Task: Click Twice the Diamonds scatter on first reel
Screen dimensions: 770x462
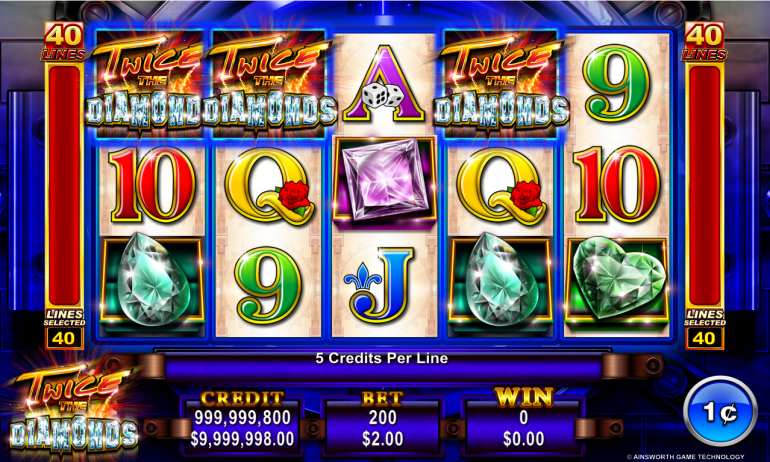Action: 147,83
